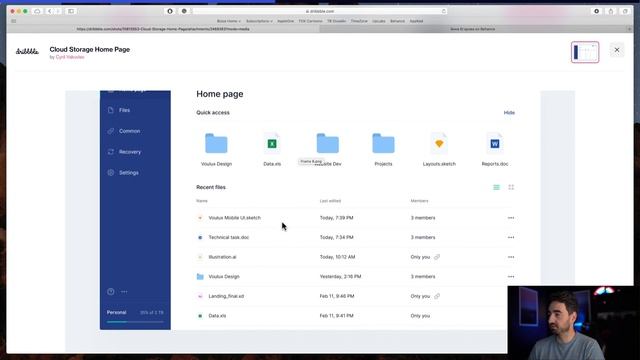Open the Projects quick access folder

tap(383, 149)
